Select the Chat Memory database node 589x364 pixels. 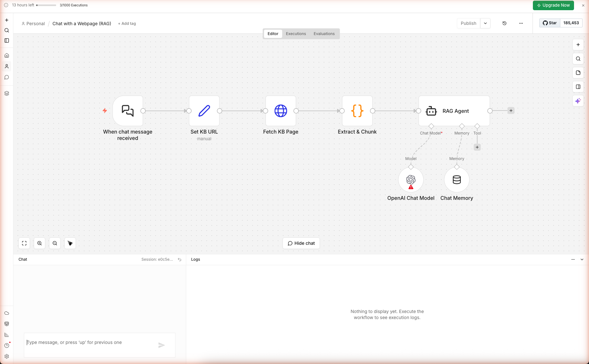[x=457, y=180]
